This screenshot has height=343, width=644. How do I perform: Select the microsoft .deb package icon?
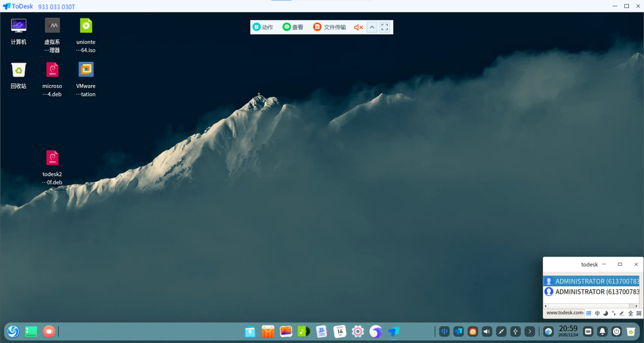pyautogui.click(x=52, y=80)
